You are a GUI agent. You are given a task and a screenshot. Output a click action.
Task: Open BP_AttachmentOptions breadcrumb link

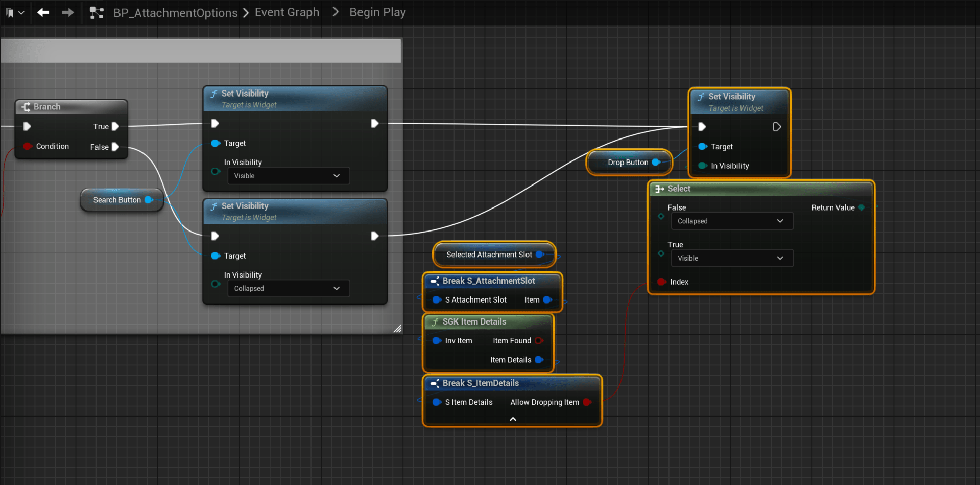175,13
